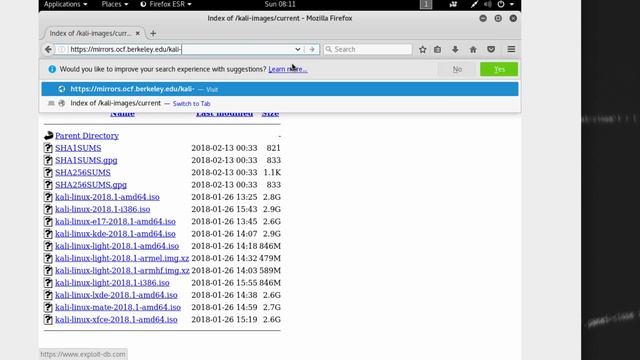
Task: Download kali-linux-mate-2018.1-amd64.iso
Action: tap(118, 307)
